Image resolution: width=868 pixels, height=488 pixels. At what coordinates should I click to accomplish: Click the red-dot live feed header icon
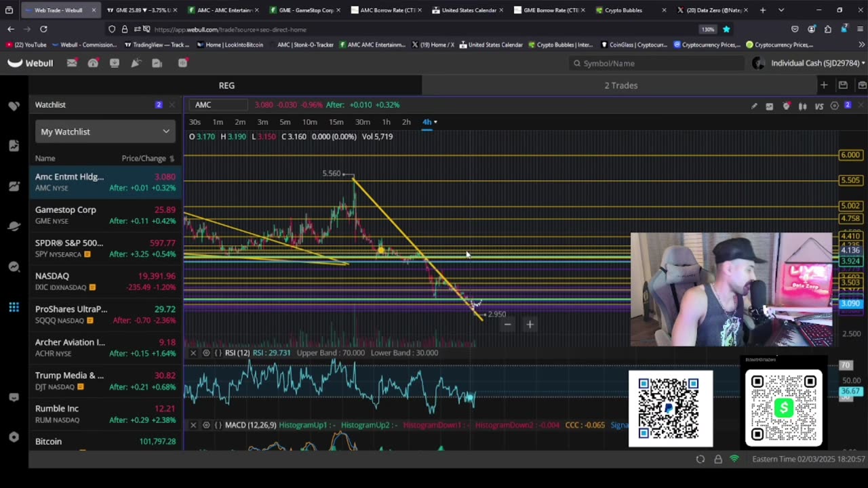tap(182, 63)
